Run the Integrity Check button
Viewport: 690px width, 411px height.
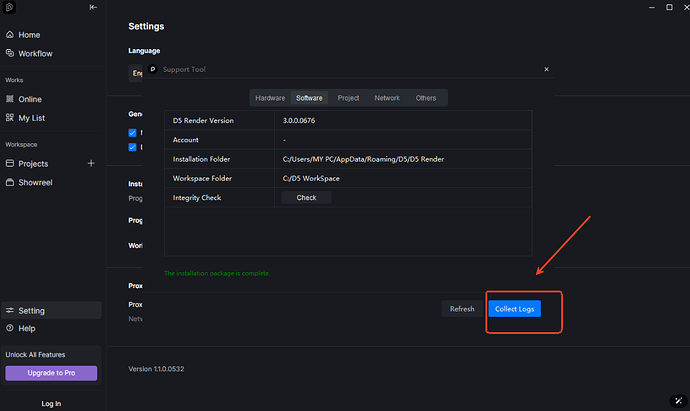point(306,198)
